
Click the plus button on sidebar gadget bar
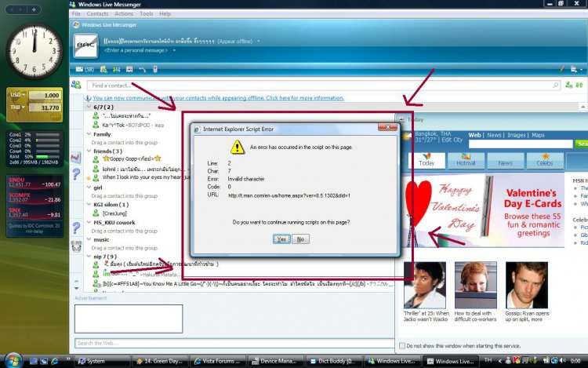[34, 9]
